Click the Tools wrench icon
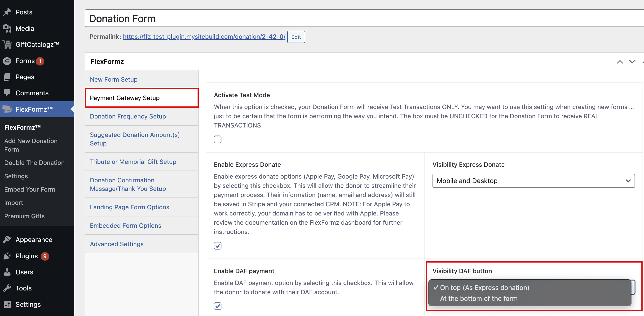 [7, 288]
